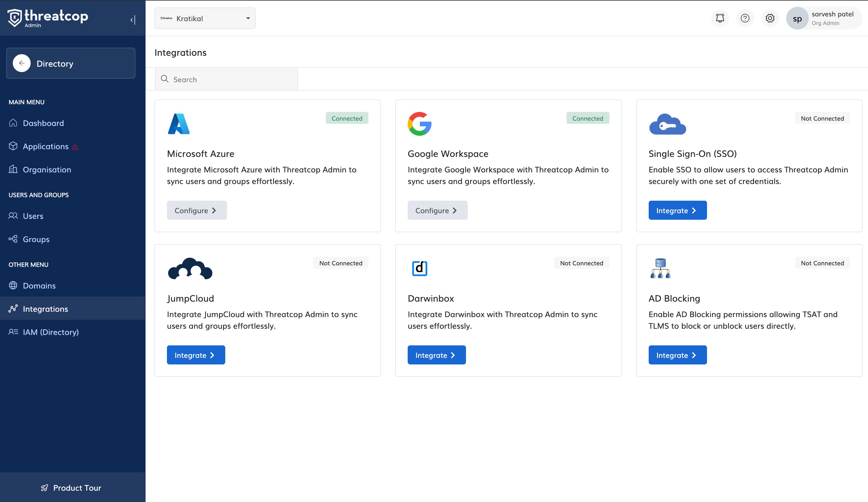Integrate JumpCloud
868x502 pixels.
196,355
